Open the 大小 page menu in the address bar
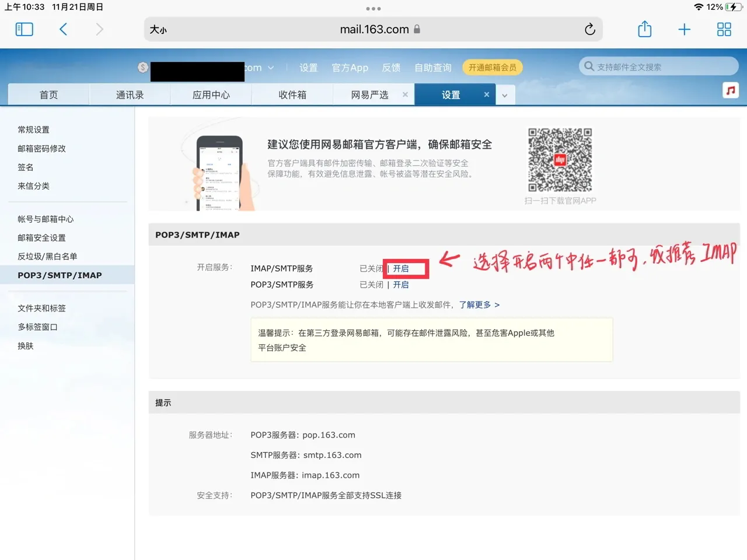Screen dimensions: 747x560 coord(158,29)
